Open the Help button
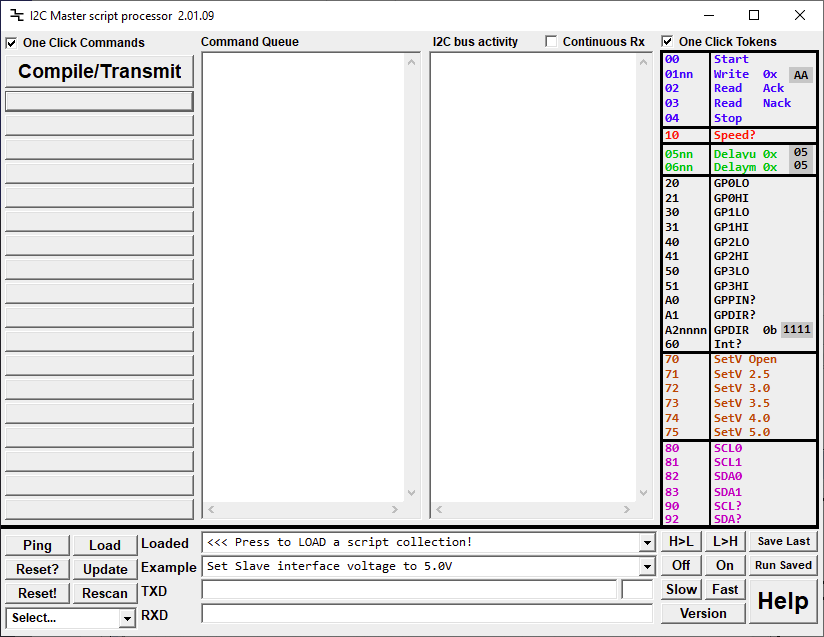824x637 pixels. (x=783, y=601)
